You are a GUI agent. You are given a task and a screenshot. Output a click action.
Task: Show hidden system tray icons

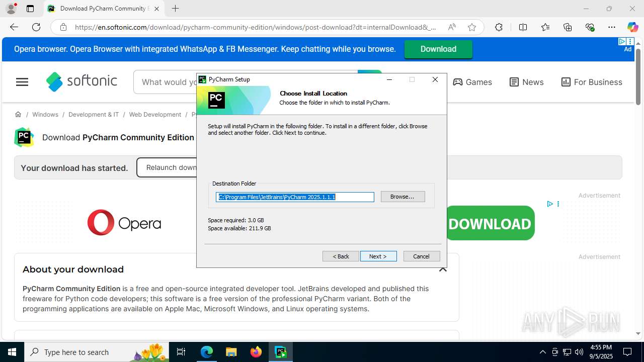[x=542, y=352]
